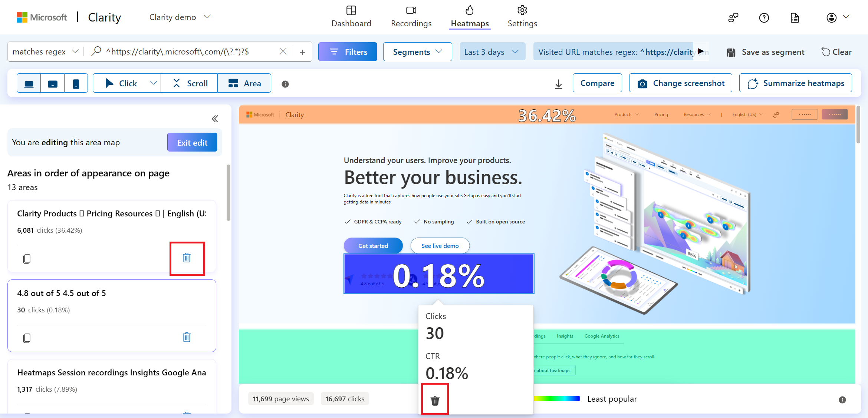Expand the account menu chevron
868x418 pixels.
coord(846,17)
